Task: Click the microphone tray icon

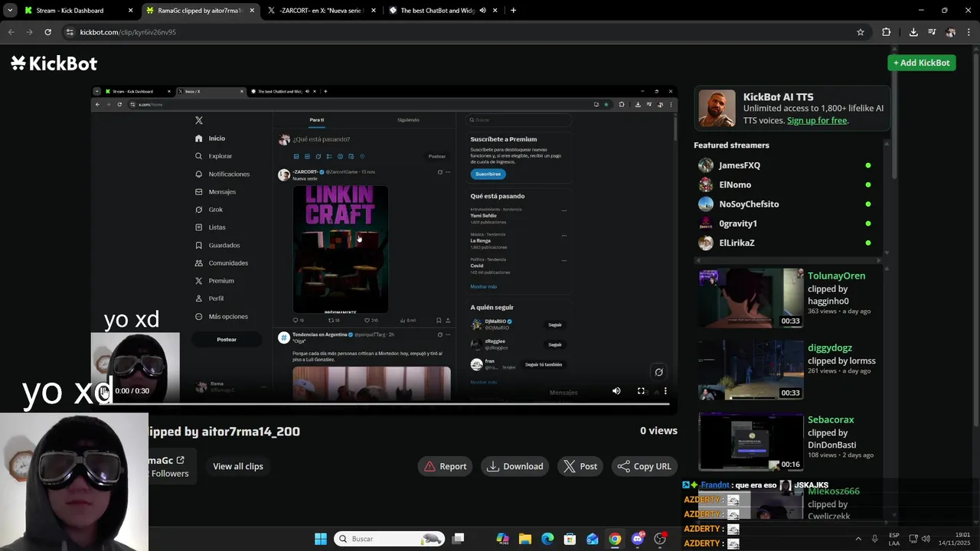Action: (x=874, y=539)
